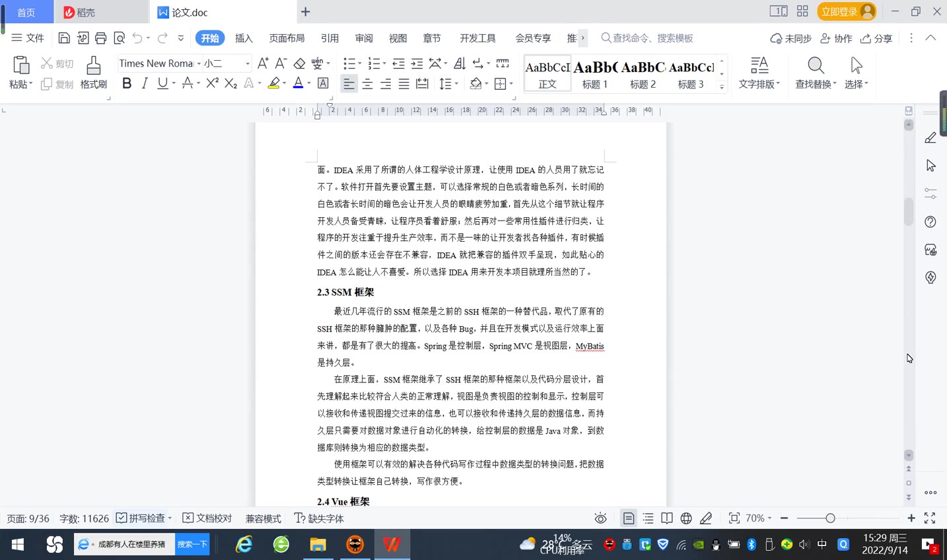
Task: Click the eye protection mode icon
Action: tap(600, 518)
